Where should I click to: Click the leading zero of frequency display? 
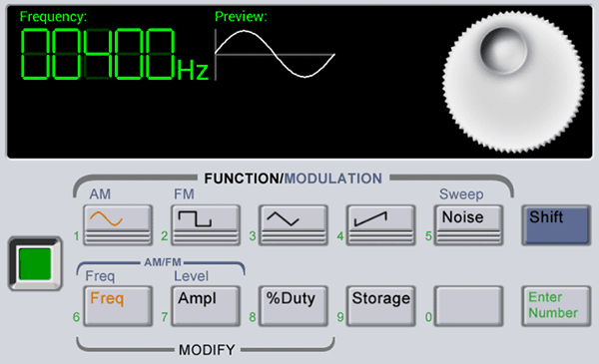(35, 54)
